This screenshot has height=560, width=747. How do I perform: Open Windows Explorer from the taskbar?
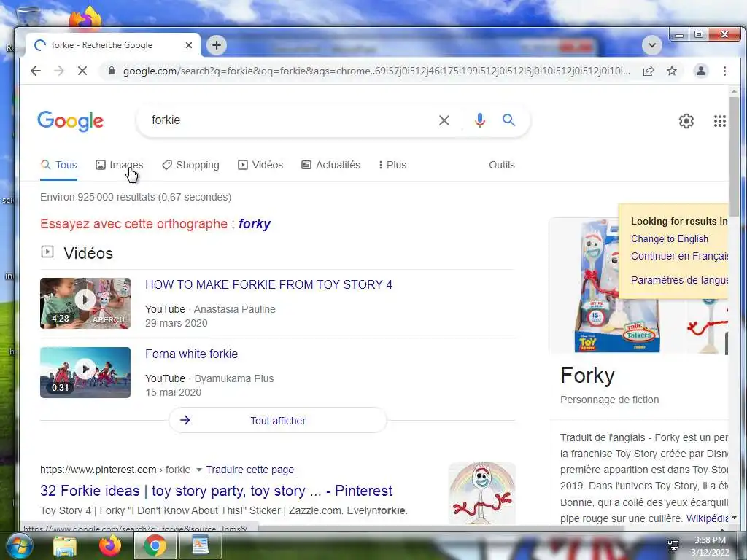pyautogui.click(x=65, y=546)
